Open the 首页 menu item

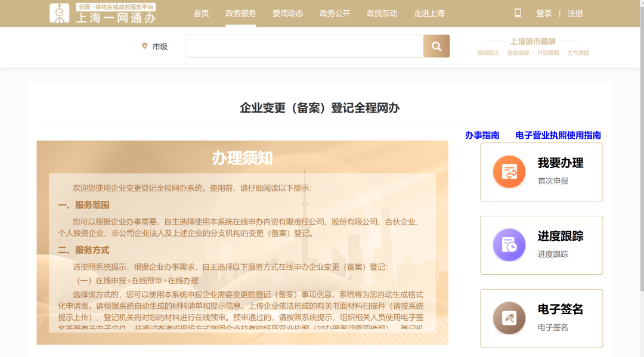[202, 13]
